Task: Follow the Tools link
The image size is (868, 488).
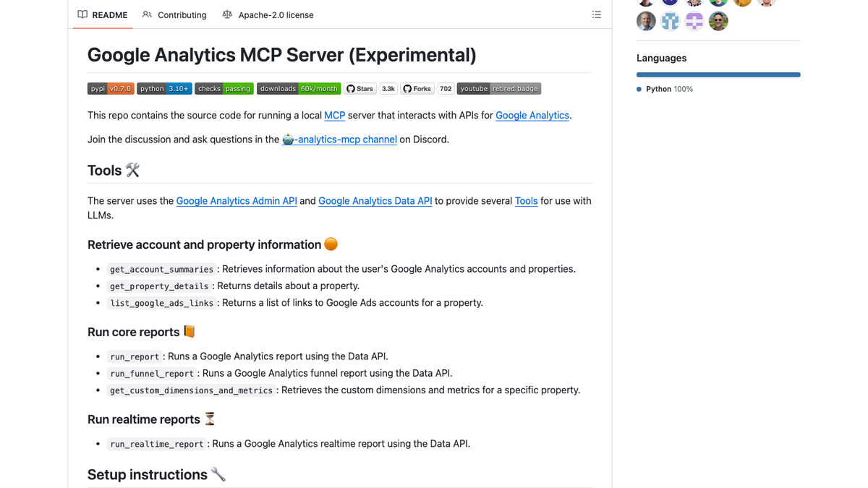Action: pyautogui.click(x=527, y=201)
